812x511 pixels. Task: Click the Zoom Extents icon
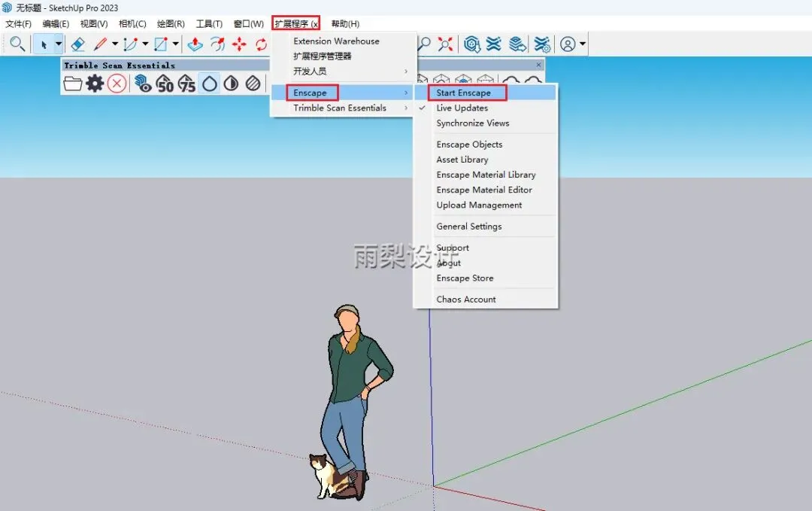[x=445, y=44]
